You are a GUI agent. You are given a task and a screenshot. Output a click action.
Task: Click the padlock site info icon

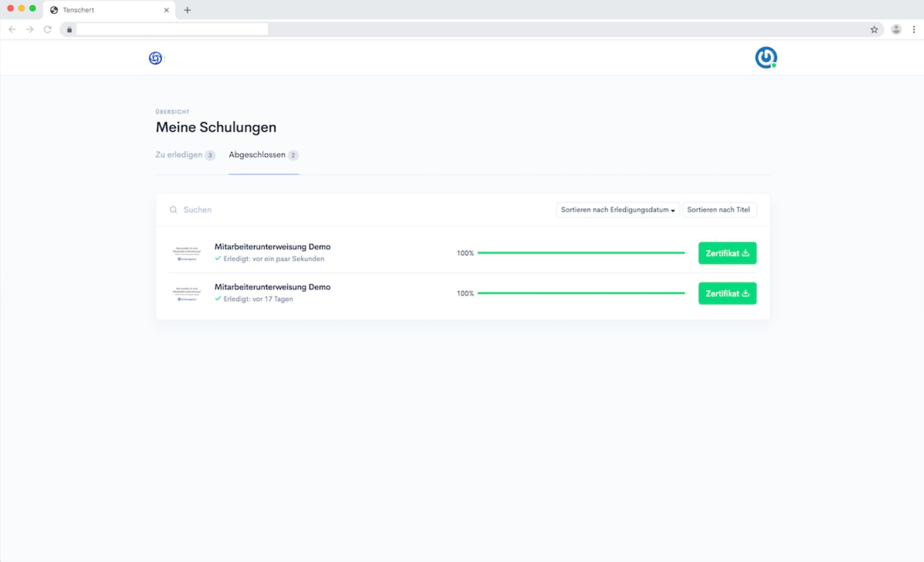click(69, 29)
